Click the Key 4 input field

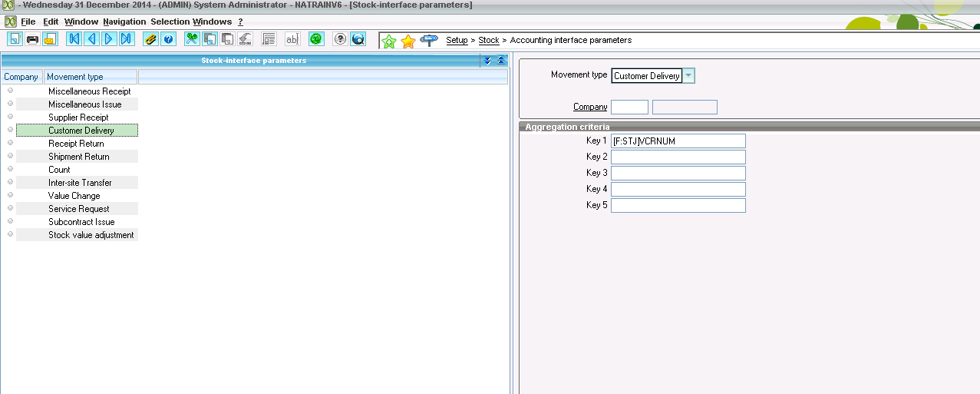pos(678,189)
